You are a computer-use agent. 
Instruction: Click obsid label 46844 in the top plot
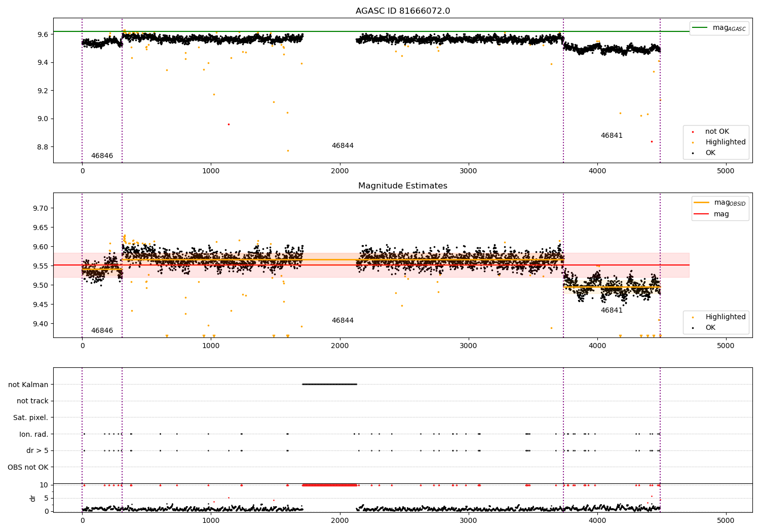point(343,146)
